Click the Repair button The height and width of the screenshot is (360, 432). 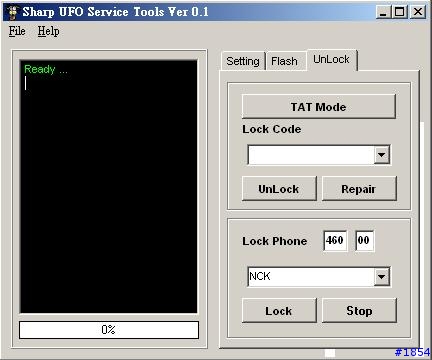(359, 189)
